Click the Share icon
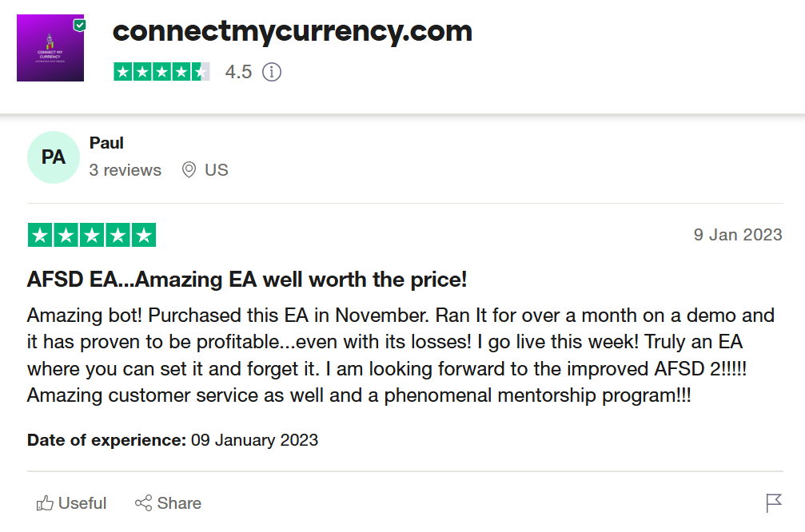805x532 pixels. pos(144,503)
